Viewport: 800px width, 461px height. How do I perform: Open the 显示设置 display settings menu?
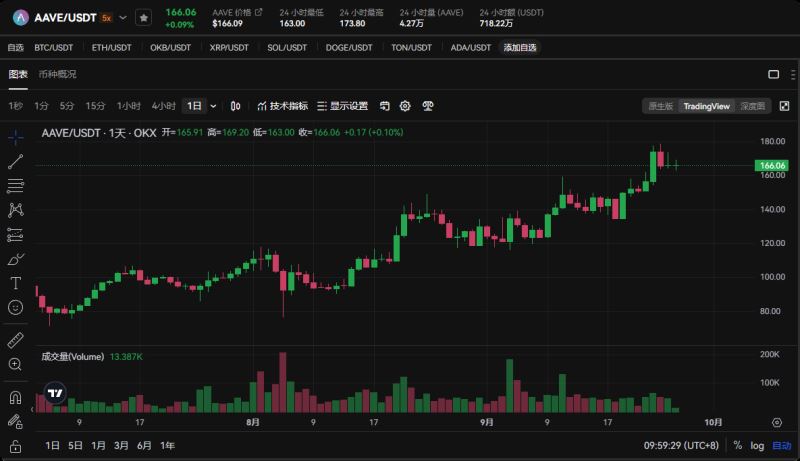[342, 106]
